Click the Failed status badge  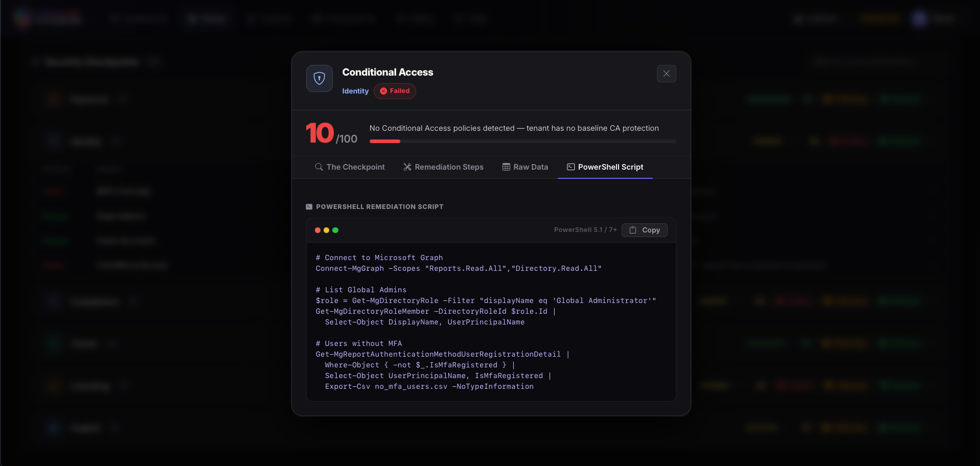coord(395,91)
